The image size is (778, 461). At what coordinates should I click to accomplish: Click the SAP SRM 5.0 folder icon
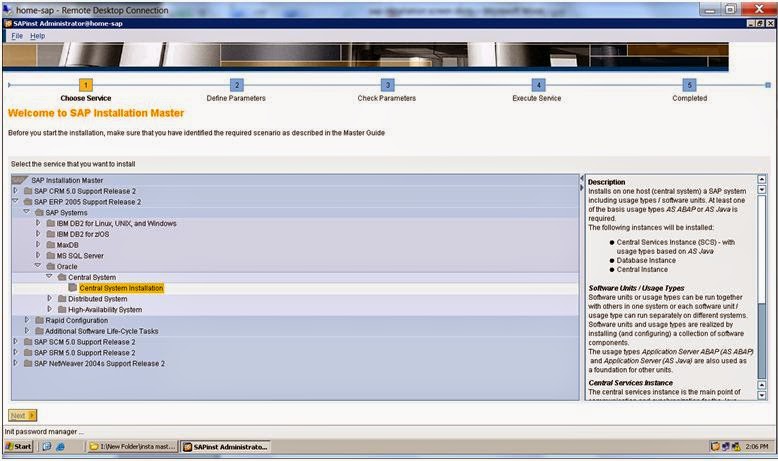28,353
